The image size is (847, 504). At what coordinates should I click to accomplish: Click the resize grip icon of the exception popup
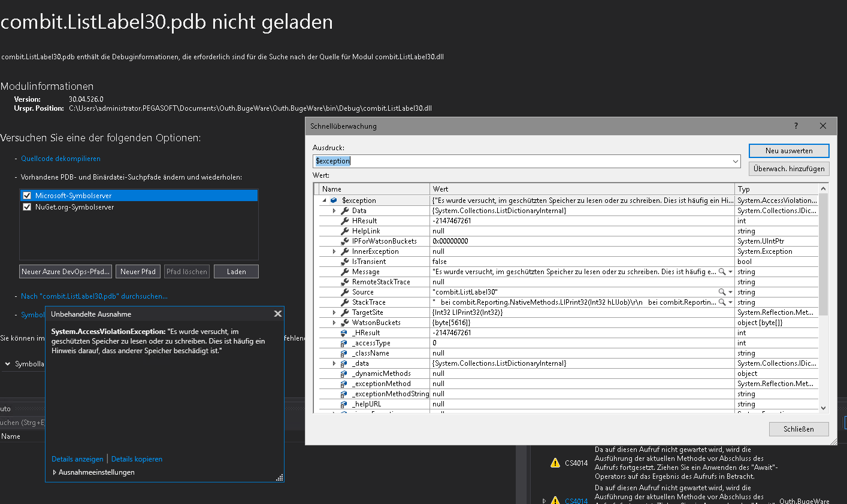pyautogui.click(x=279, y=478)
